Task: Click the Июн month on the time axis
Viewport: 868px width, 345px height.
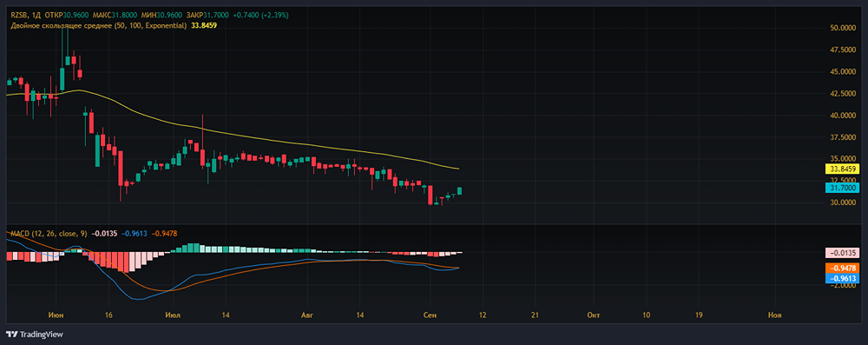Action: [56, 315]
